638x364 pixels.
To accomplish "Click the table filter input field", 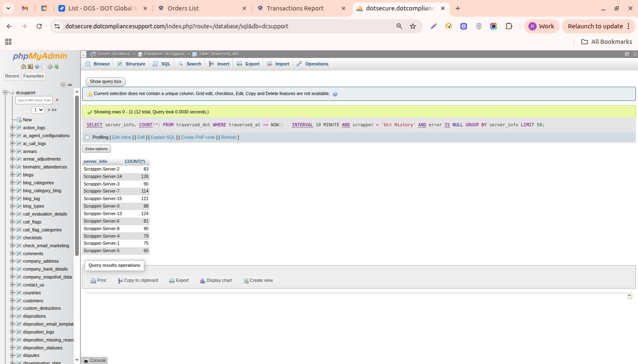I will pos(34,100).
